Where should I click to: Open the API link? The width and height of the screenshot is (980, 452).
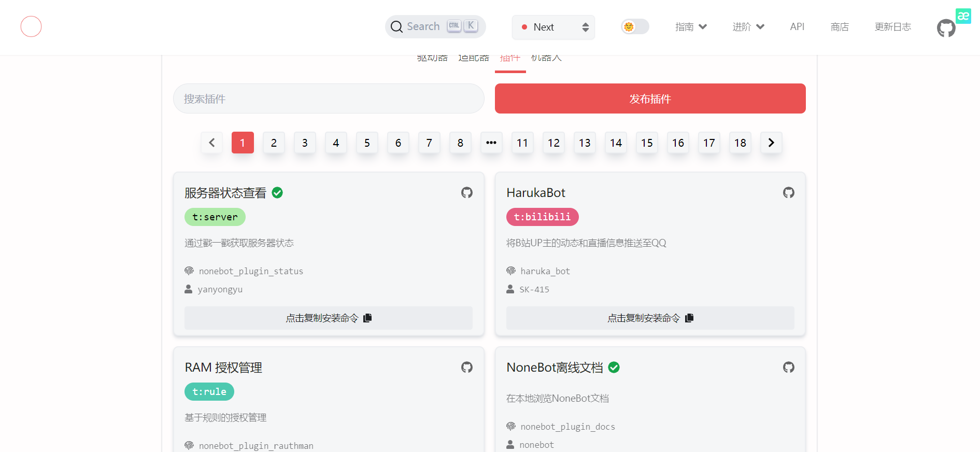tap(797, 27)
